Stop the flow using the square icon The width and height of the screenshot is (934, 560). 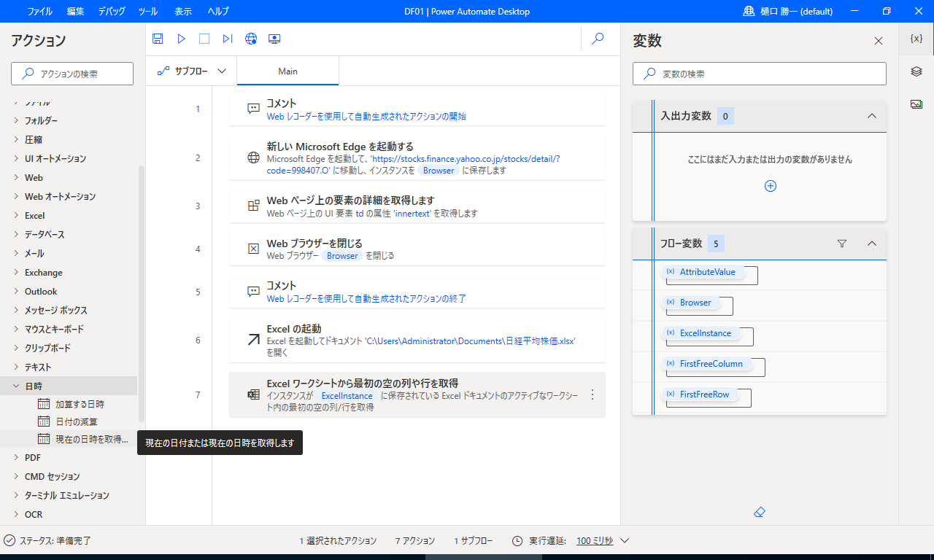pyautogui.click(x=204, y=39)
